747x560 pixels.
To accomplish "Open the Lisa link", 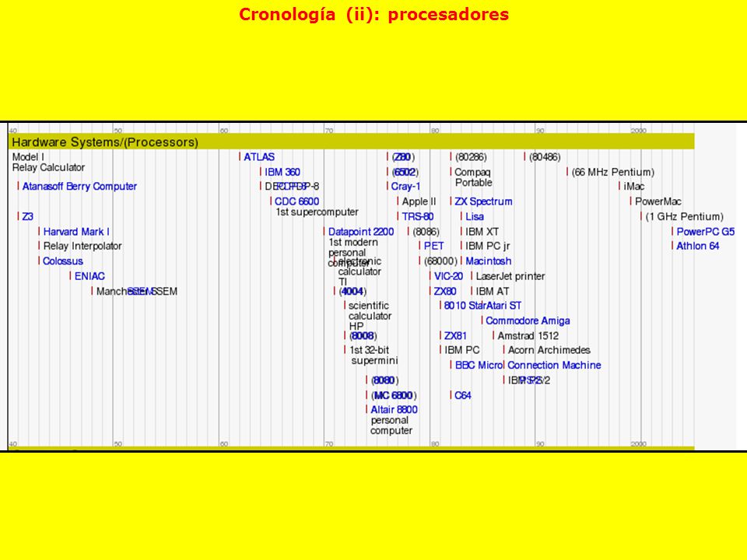I will tap(475, 217).
